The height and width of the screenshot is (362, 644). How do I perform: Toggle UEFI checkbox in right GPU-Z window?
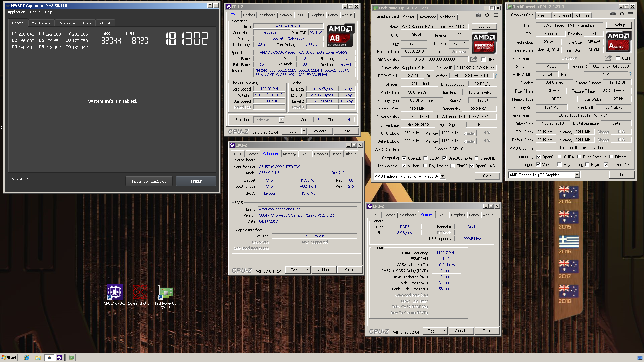(x=618, y=58)
